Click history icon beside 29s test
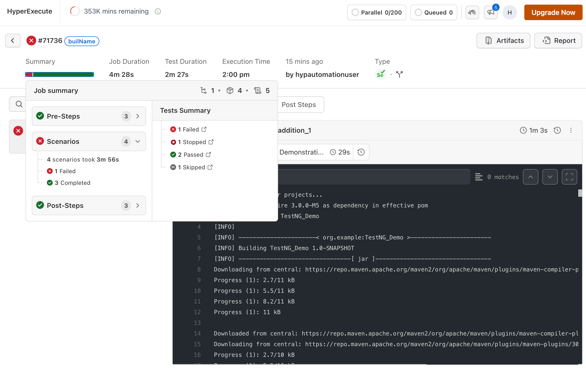The height and width of the screenshot is (392, 586). (x=361, y=152)
